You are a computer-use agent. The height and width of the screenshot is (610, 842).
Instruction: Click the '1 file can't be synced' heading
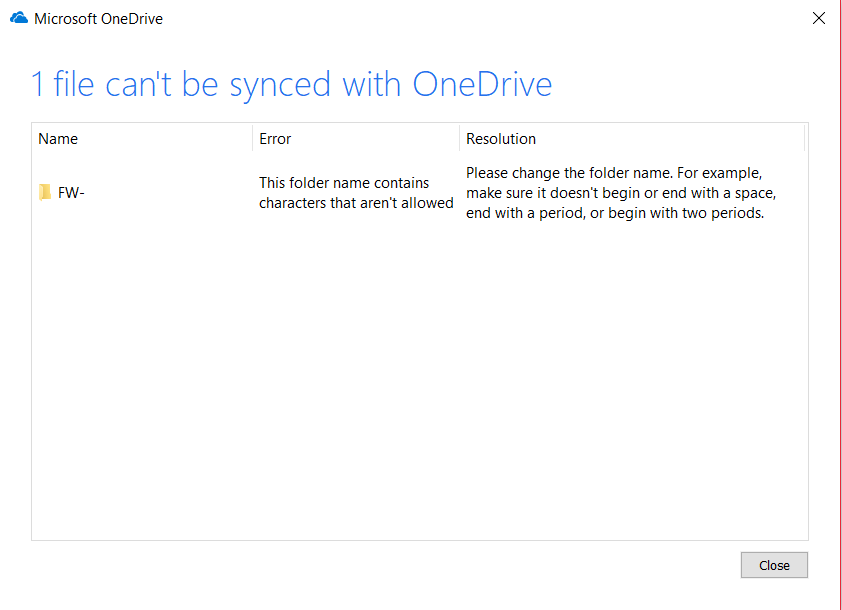pos(292,85)
